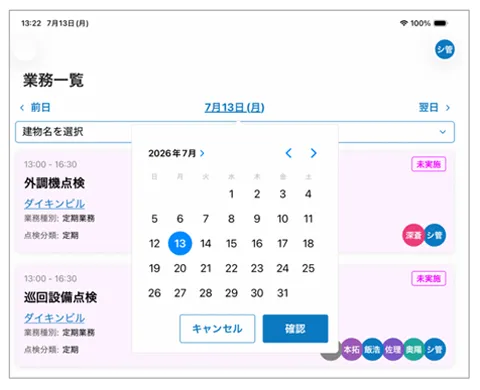This screenshot has width=480, height=390.
Task: Select day 18 in the calendar
Action: pos(308,243)
